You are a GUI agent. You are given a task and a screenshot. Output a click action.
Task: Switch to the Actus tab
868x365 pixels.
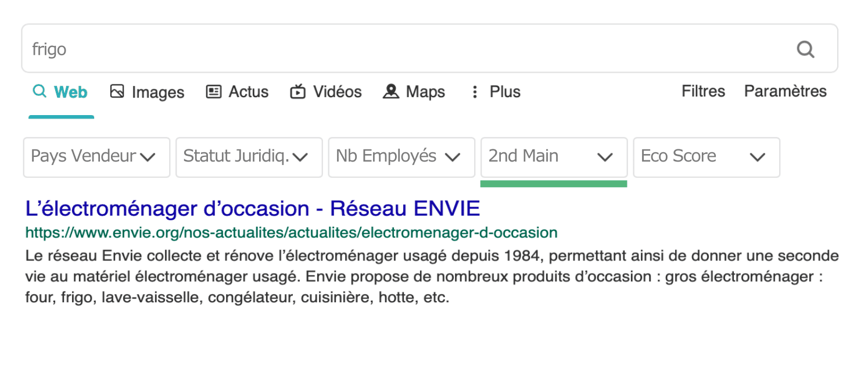[249, 92]
